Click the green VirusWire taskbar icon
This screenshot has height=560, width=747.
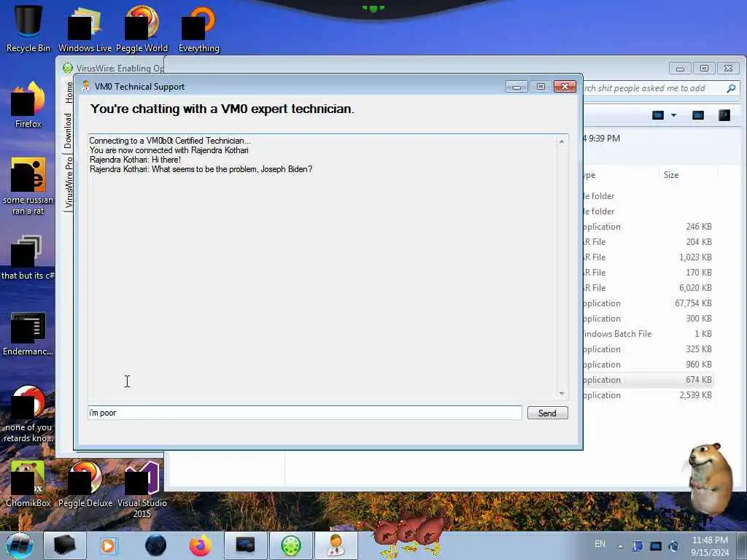pyautogui.click(x=291, y=545)
